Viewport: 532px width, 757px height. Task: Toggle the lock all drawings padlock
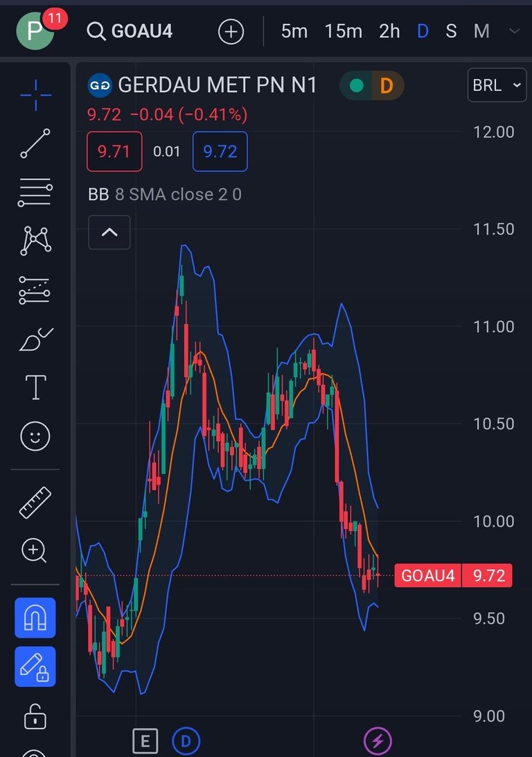click(35, 717)
